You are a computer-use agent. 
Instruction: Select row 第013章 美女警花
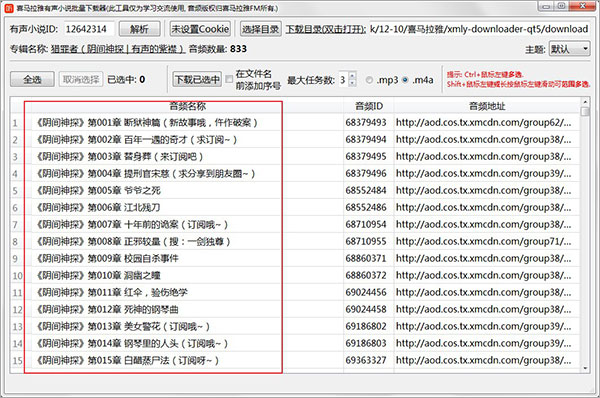click(188, 326)
